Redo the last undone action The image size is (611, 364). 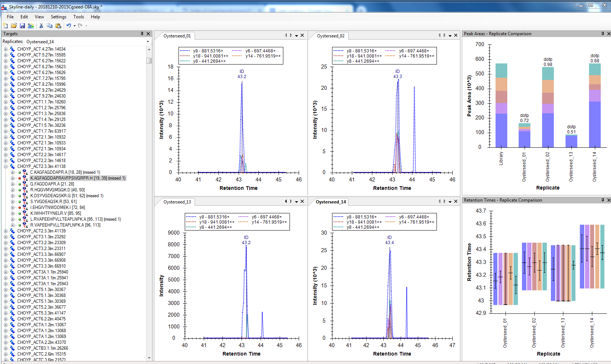pos(80,25)
